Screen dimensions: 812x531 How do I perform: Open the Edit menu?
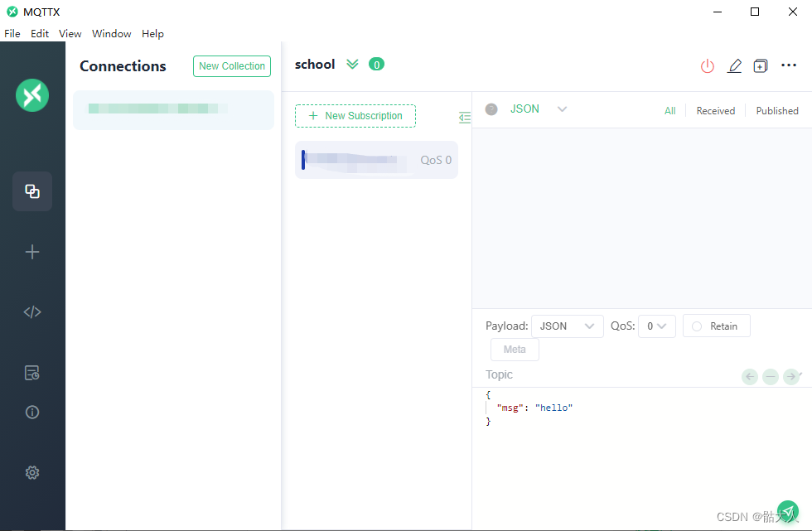point(40,34)
